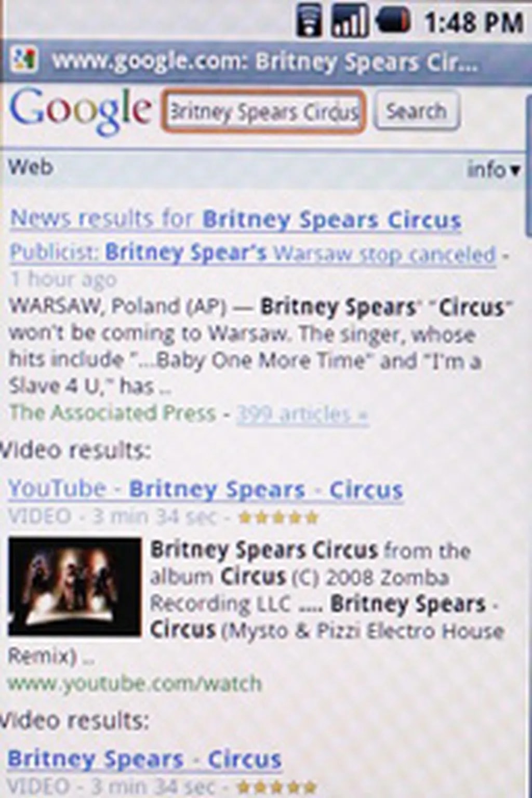Click the info dropdown arrow

tap(515, 170)
